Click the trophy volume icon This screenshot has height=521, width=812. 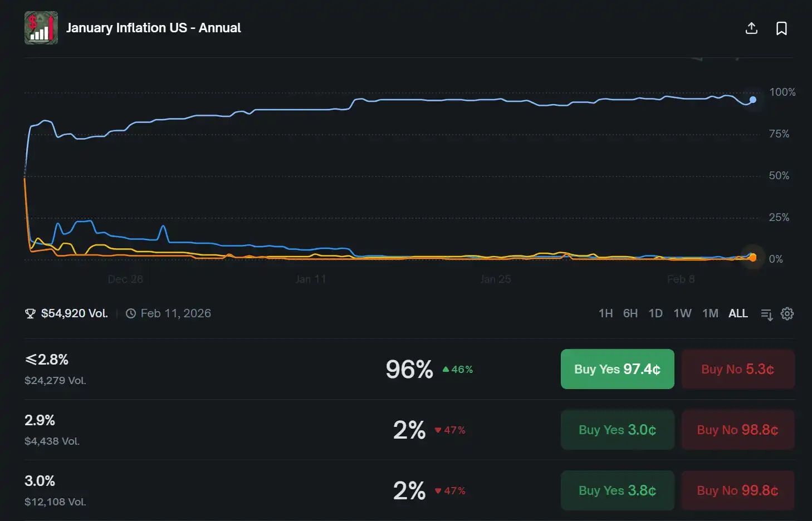[x=30, y=314]
